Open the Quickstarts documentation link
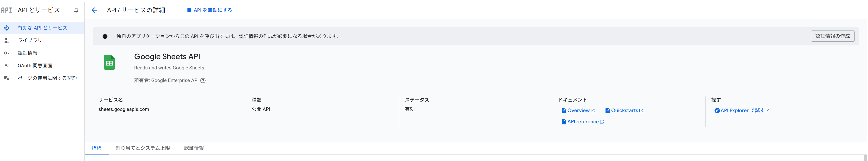Viewport: 868px width, 161px height. [x=624, y=111]
